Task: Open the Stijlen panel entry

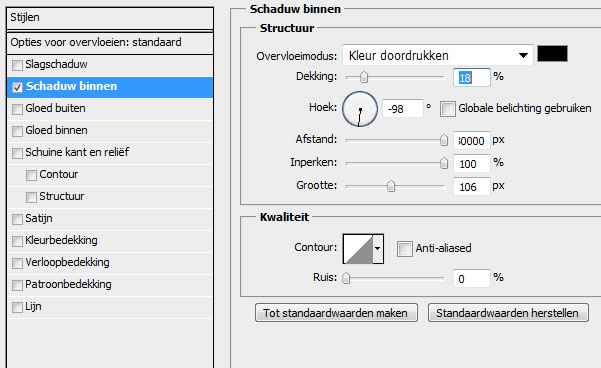Action: 110,18
